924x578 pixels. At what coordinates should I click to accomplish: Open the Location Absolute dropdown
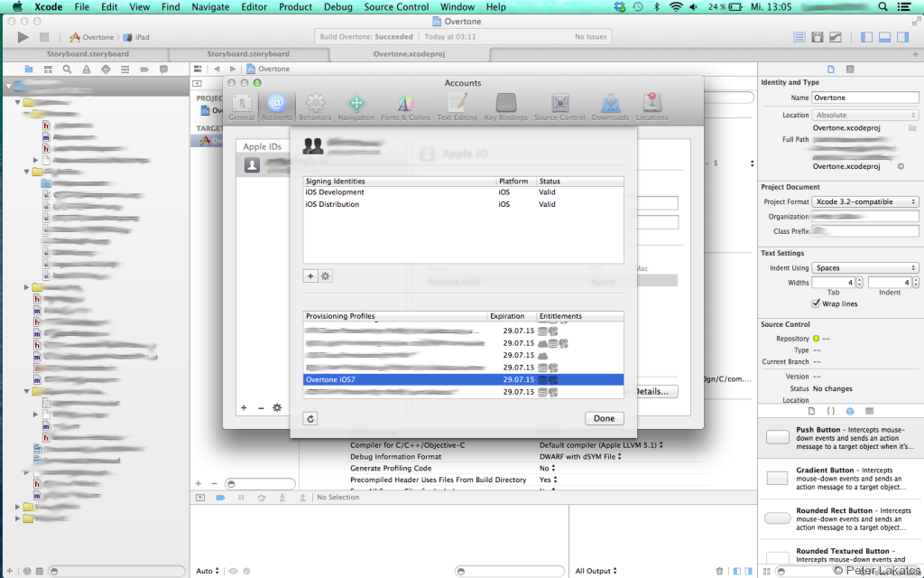click(865, 115)
